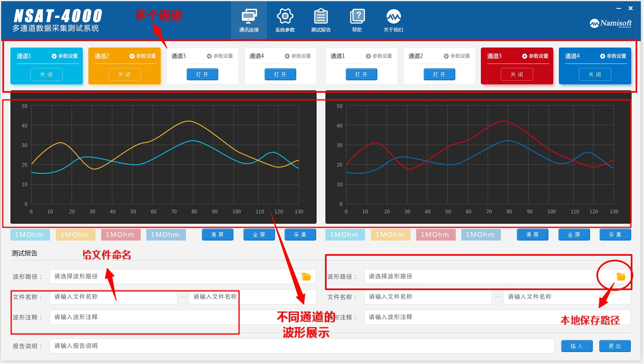The image size is (644, 364).
Task: Focus second left 文件名称 field
Action: tap(252, 297)
